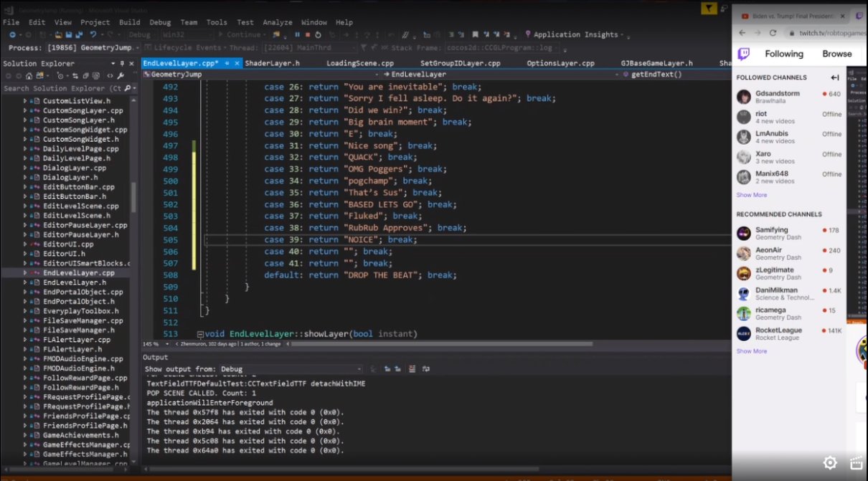
Task: Reload the browser page
Action: (x=773, y=33)
